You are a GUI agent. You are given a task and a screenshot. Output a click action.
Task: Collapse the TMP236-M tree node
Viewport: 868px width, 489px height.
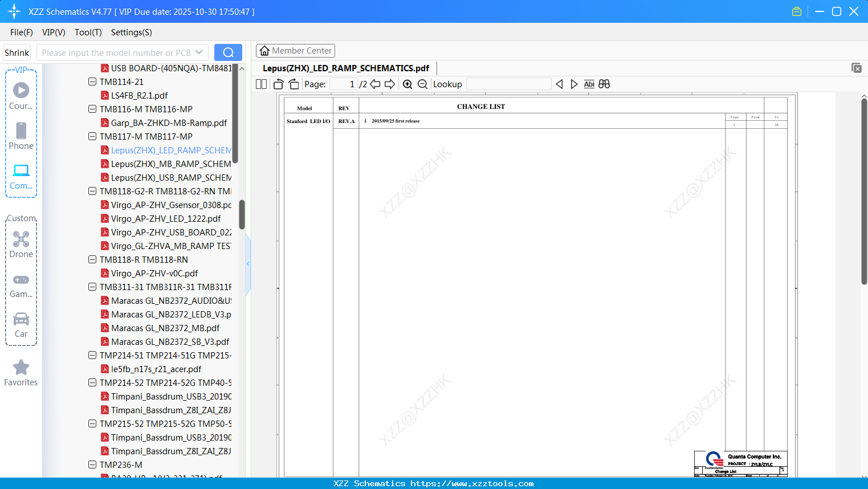(92, 464)
